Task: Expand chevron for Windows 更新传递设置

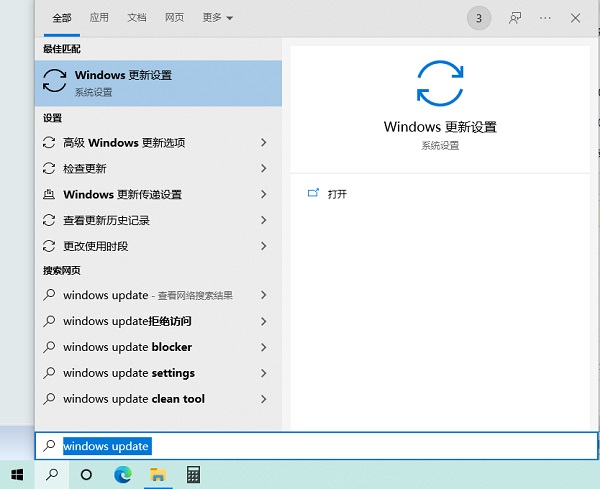Action: (264, 194)
